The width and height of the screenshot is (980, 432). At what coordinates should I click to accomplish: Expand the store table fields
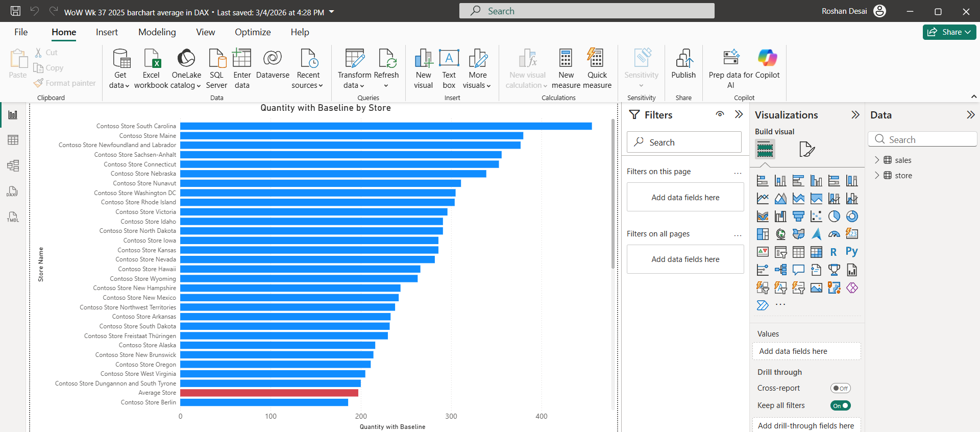(877, 176)
